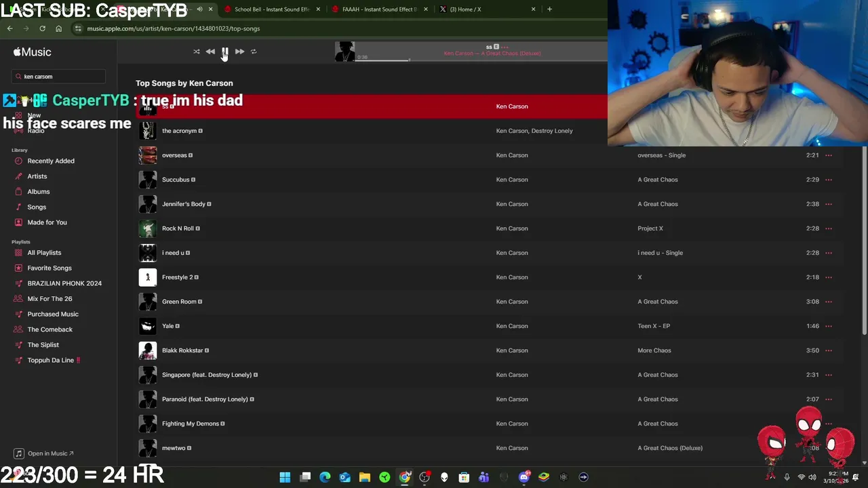Open more options for 'Green Room' row
This screenshot has width=868, height=488.
coord(829,302)
